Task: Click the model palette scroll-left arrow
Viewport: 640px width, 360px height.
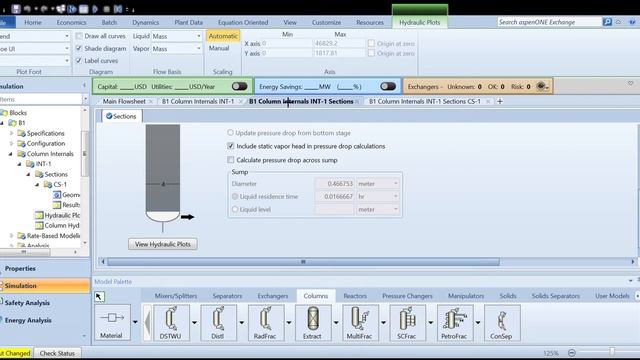Action: point(147,322)
